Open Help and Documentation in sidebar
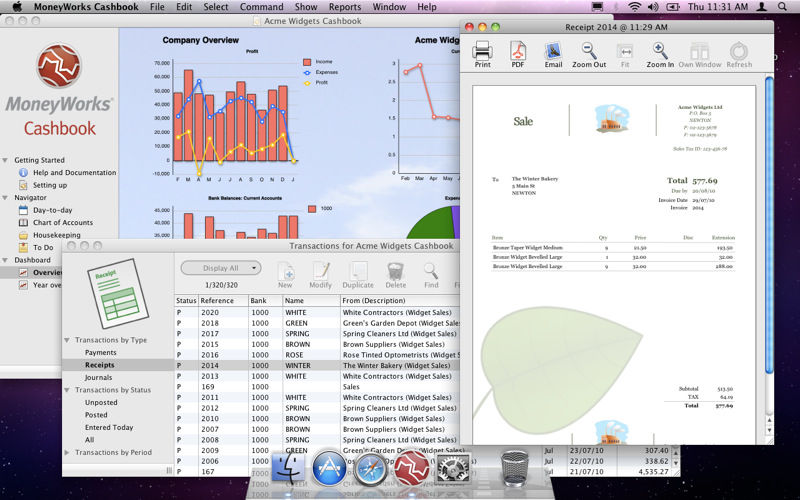Image resolution: width=800 pixels, height=500 pixels. 74,172
